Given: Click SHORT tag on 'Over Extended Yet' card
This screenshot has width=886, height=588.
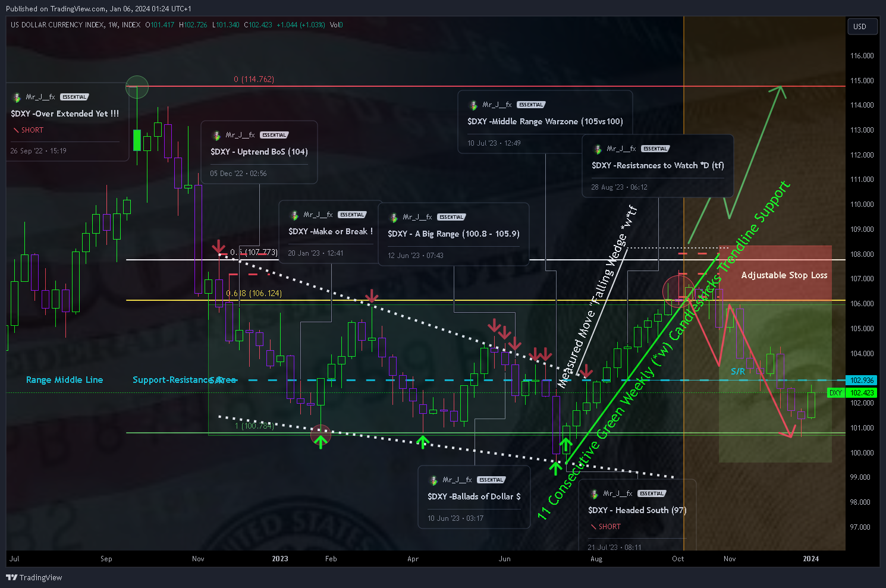Looking at the screenshot, I should pyautogui.click(x=28, y=130).
